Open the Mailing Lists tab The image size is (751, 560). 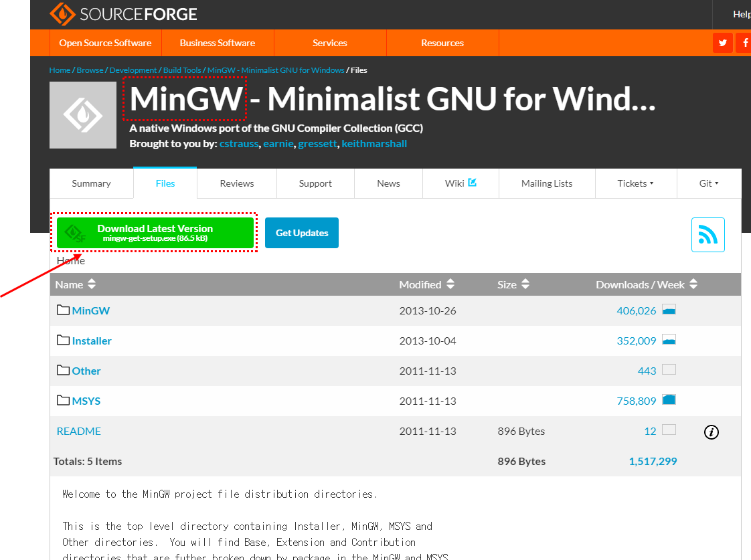pos(547,183)
